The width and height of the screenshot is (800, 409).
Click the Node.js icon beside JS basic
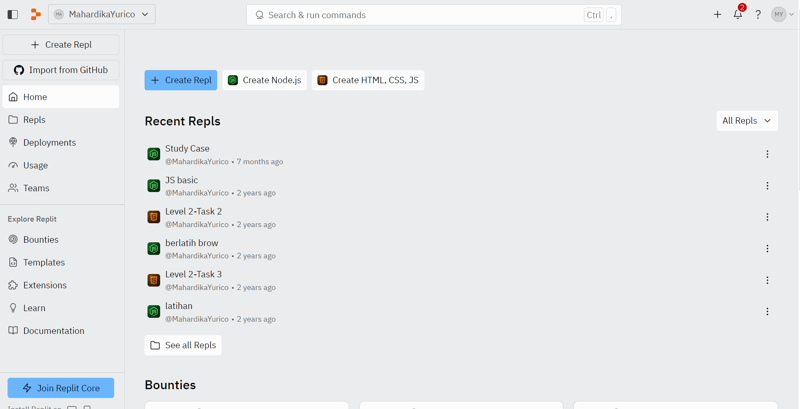click(x=154, y=186)
